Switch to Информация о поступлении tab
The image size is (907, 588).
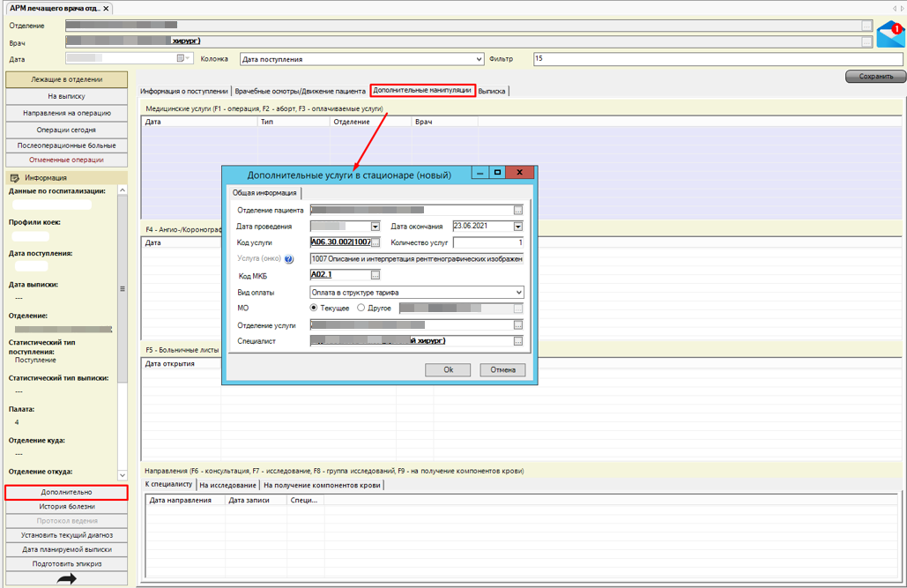pyautogui.click(x=184, y=91)
